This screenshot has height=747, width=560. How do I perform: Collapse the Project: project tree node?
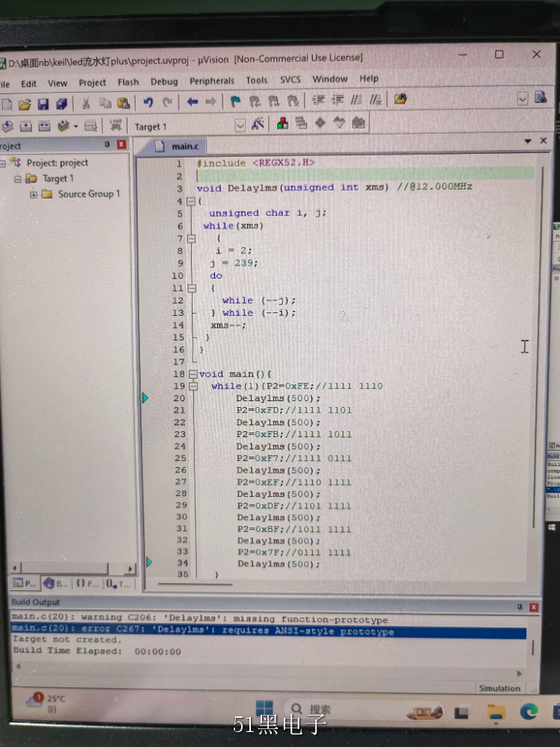(2, 164)
